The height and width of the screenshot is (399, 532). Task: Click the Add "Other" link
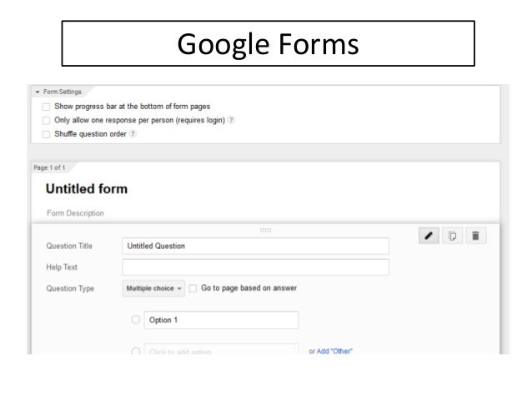pos(334,352)
